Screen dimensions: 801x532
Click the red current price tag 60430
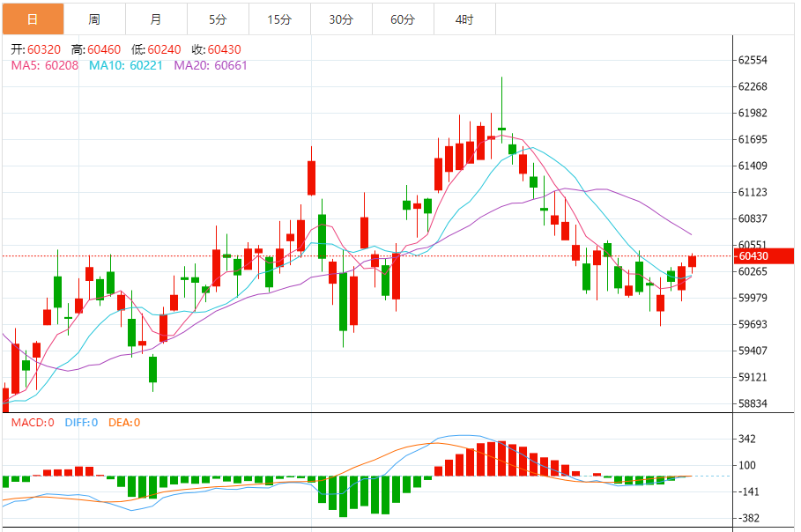[x=764, y=256]
